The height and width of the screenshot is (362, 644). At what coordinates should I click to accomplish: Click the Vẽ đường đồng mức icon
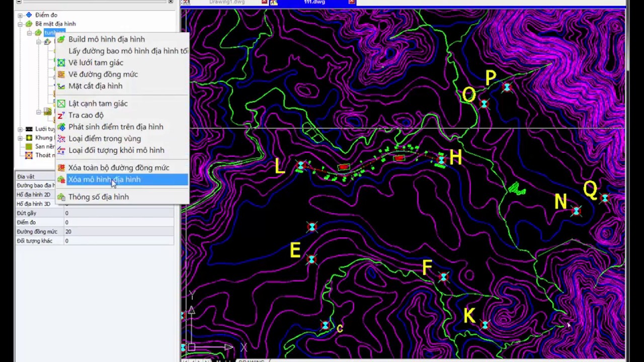[x=61, y=74]
